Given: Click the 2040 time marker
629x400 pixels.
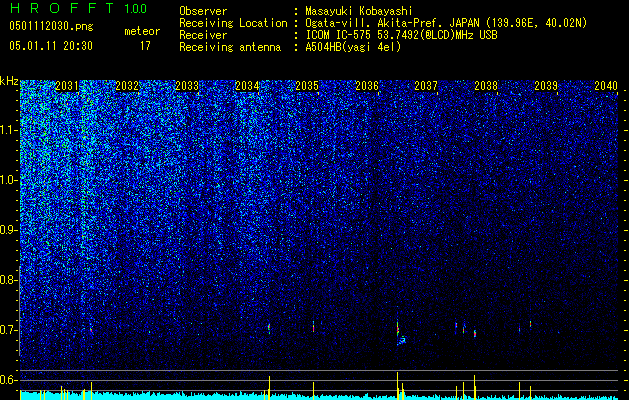Looking at the screenshot, I should (x=606, y=86).
